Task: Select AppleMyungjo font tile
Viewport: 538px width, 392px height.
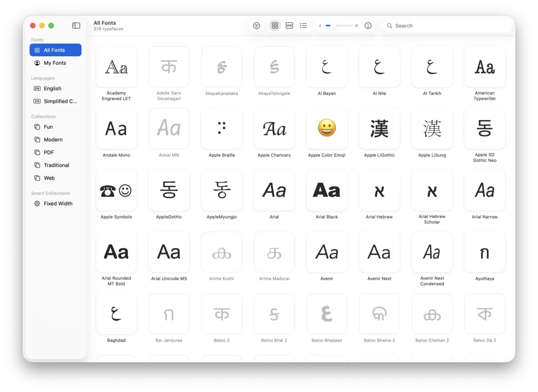Action: (x=222, y=191)
